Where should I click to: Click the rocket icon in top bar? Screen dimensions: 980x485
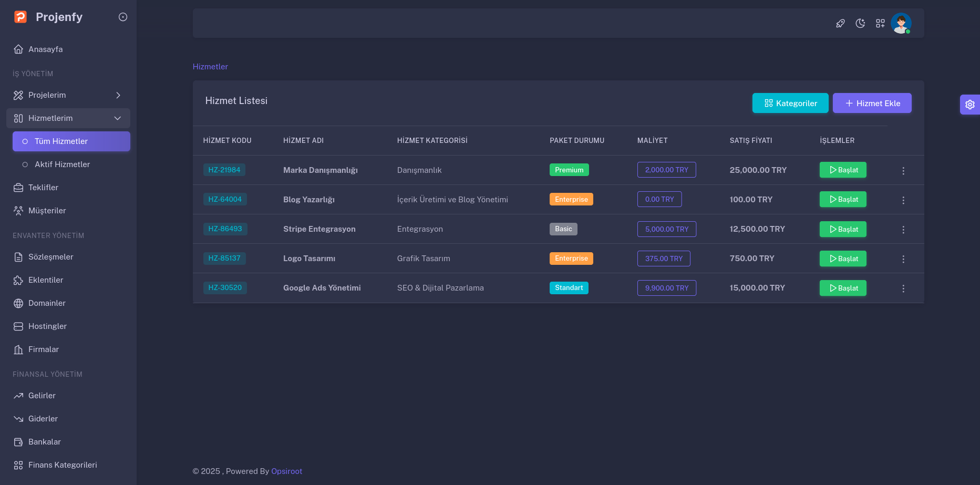pyautogui.click(x=840, y=23)
